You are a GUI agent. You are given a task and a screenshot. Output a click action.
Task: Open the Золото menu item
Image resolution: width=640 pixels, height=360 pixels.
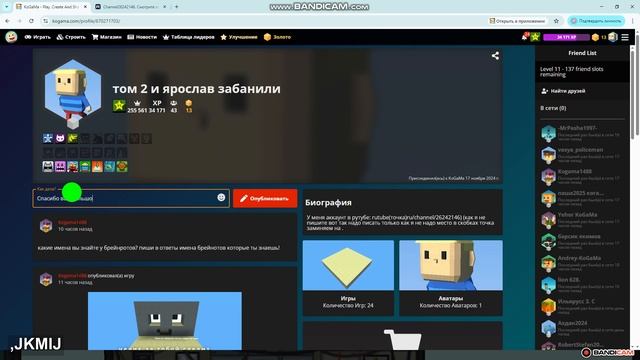tap(277, 37)
